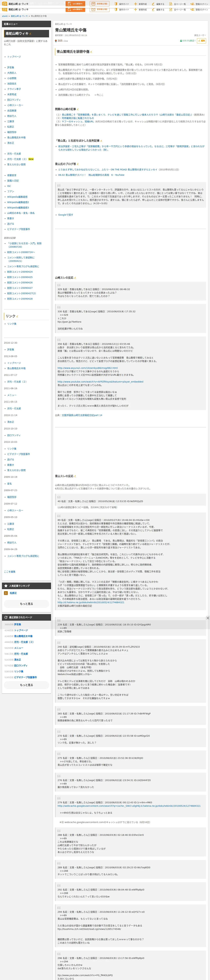Open 永田寿康 from the sidebar list
This screenshot has width=210, height=980.
[x=12, y=111]
